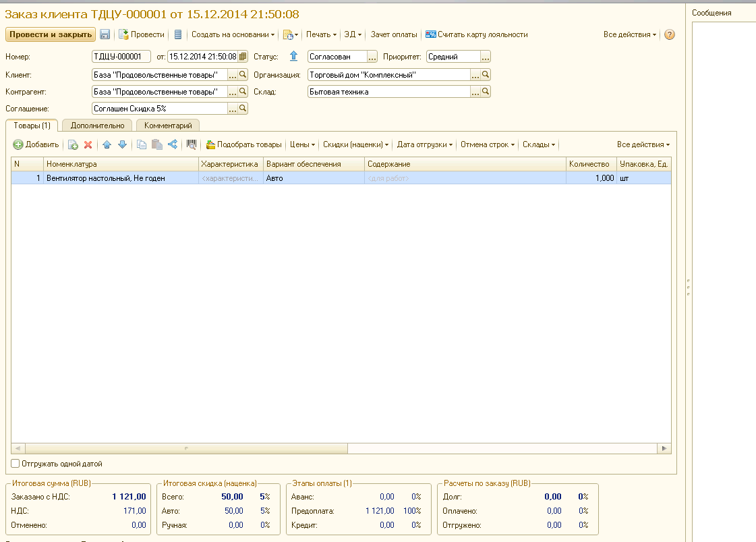This screenshot has width=756, height=542.
Task: Click the save (floppy disk) icon
Action: 105,34
